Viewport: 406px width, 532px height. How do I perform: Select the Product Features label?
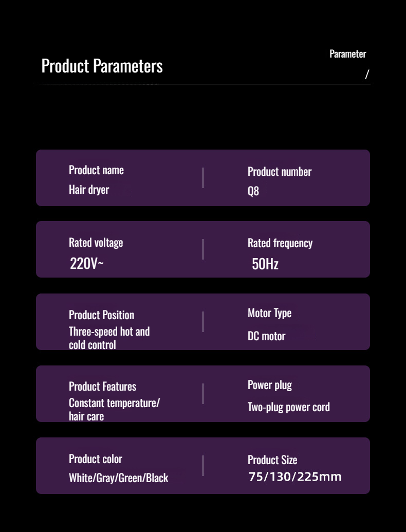coord(102,387)
